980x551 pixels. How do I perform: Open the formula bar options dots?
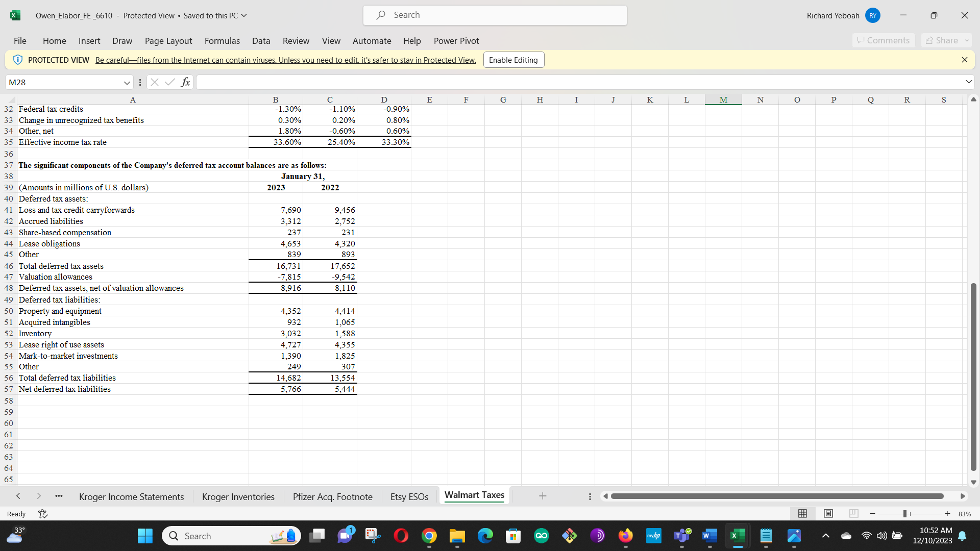[140, 82]
